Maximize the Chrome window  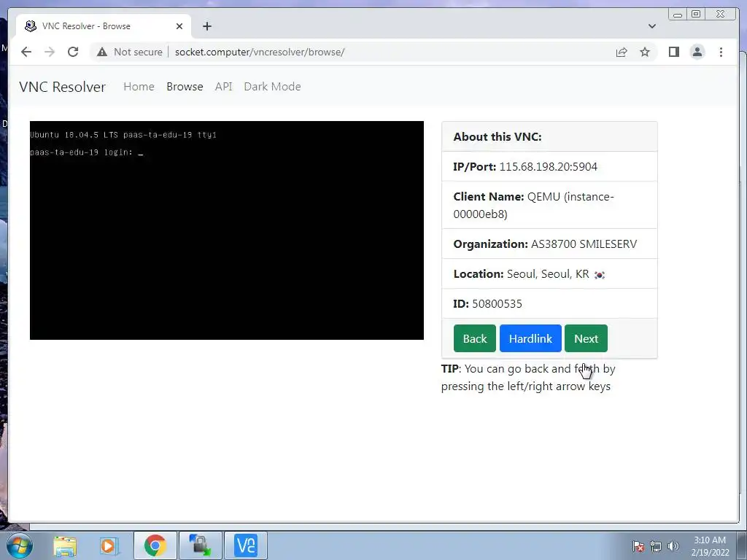pos(695,15)
